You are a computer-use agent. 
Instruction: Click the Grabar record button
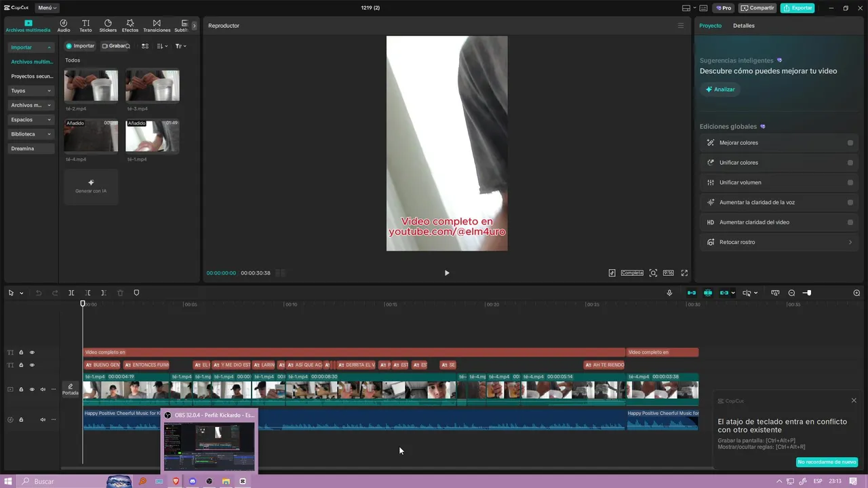point(114,46)
